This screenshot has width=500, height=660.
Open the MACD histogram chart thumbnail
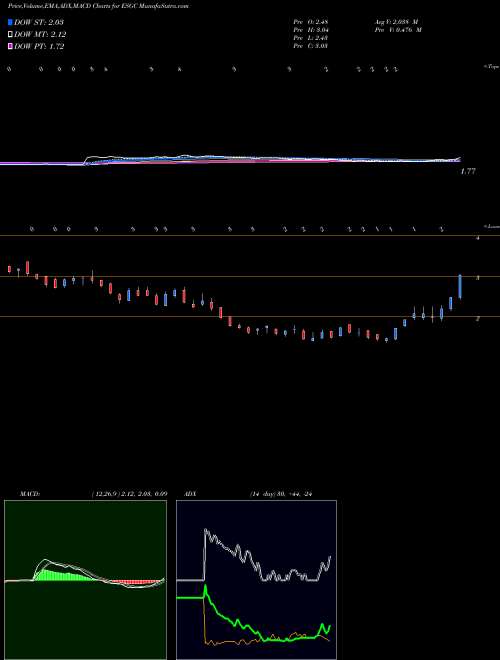coord(85,580)
